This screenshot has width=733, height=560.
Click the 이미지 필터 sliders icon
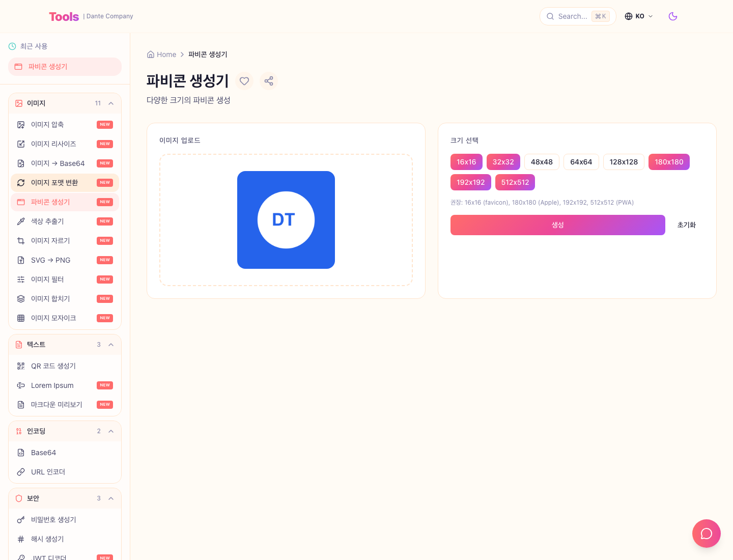coord(21,279)
